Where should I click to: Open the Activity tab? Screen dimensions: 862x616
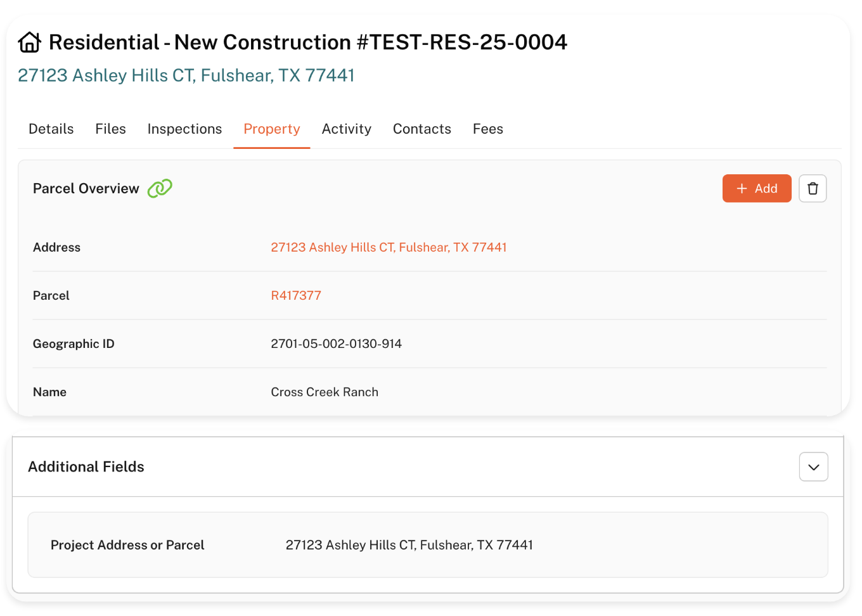[347, 129]
